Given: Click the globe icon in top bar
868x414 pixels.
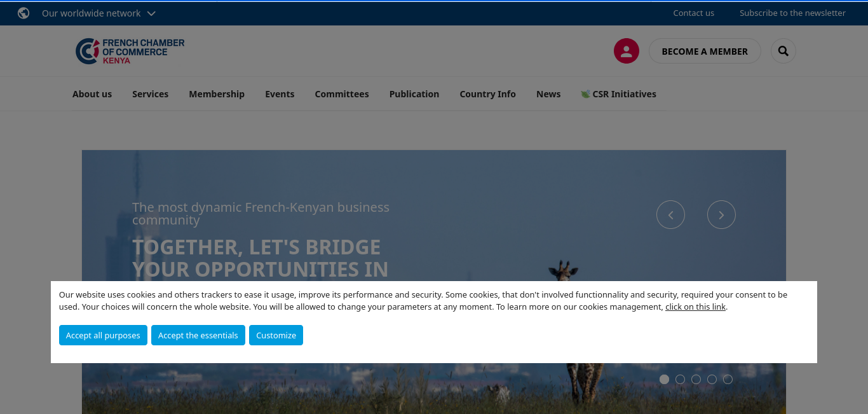Looking at the screenshot, I should pyautogui.click(x=24, y=13).
